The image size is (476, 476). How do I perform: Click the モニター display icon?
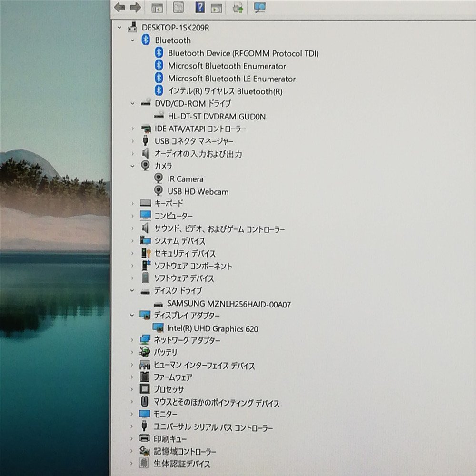(x=145, y=414)
